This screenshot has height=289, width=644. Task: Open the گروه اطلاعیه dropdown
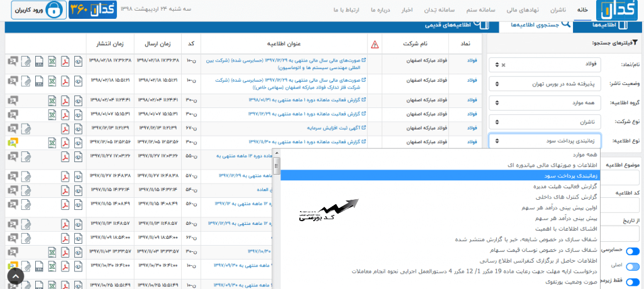click(545, 102)
